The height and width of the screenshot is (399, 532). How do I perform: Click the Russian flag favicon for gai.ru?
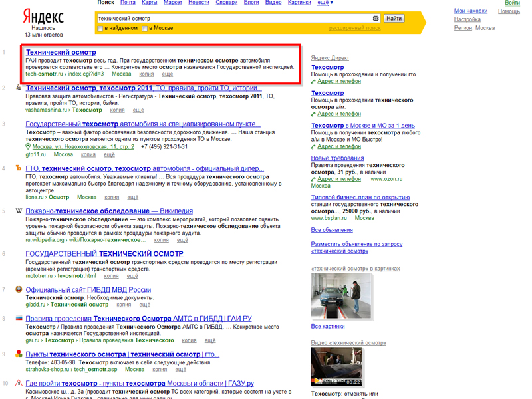pyautogui.click(x=19, y=318)
